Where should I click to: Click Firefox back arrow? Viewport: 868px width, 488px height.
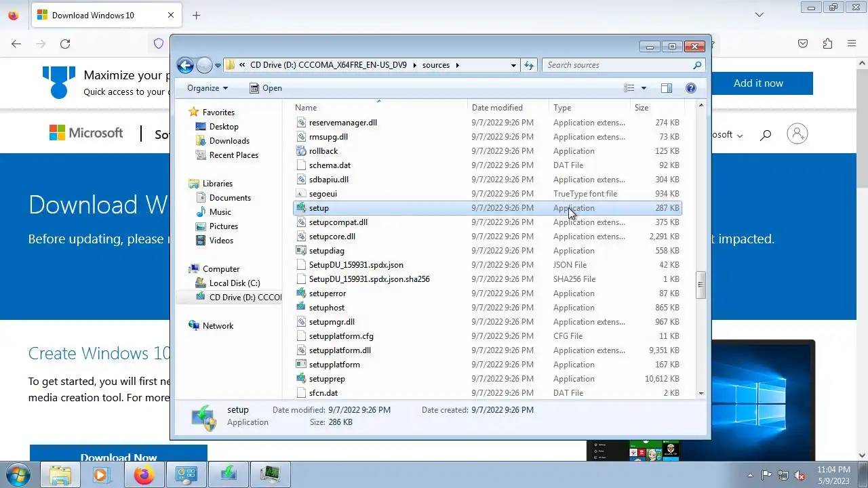click(16, 43)
